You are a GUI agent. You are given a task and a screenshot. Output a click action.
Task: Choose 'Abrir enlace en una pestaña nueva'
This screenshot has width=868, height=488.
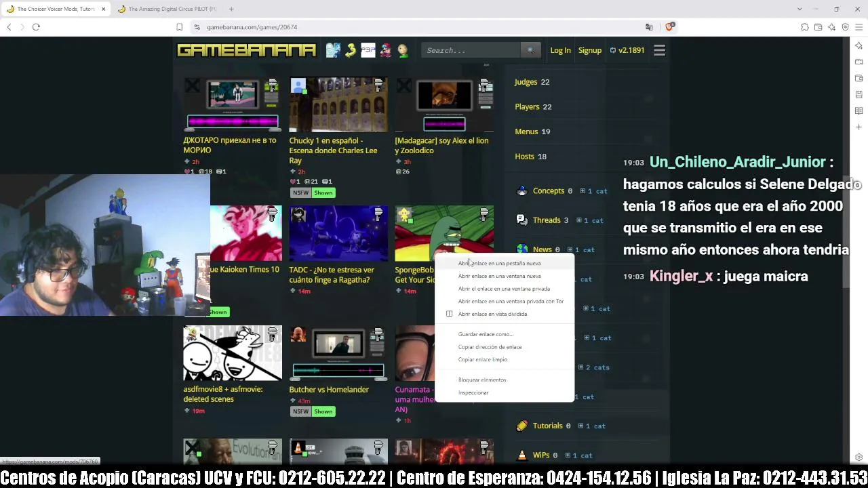(x=499, y=263)
